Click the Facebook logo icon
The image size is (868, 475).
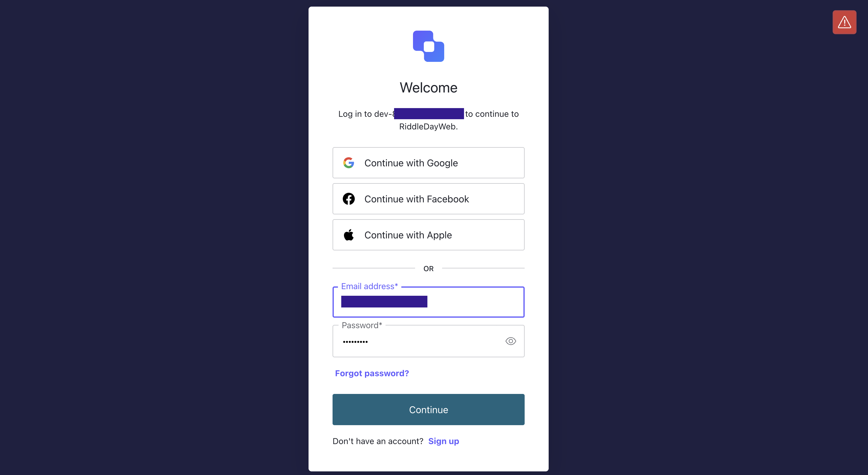click(x=349, y=199)
